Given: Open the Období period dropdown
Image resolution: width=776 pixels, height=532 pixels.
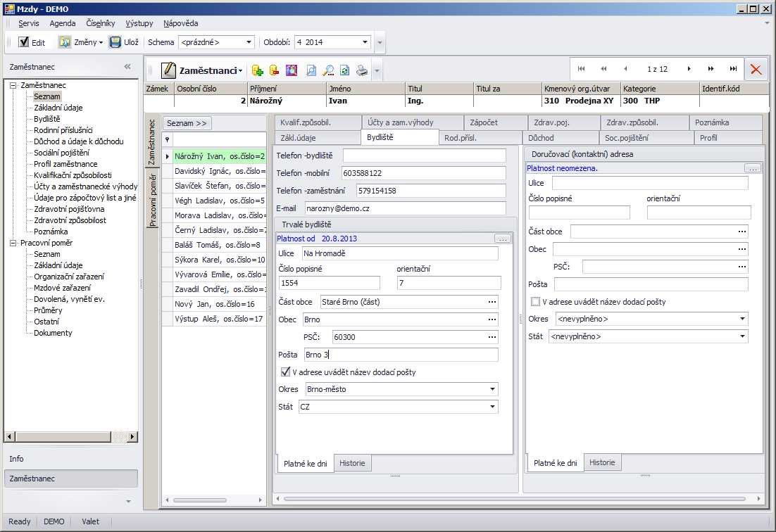Looking at the screenshot, I should click(x=365, y=42).
